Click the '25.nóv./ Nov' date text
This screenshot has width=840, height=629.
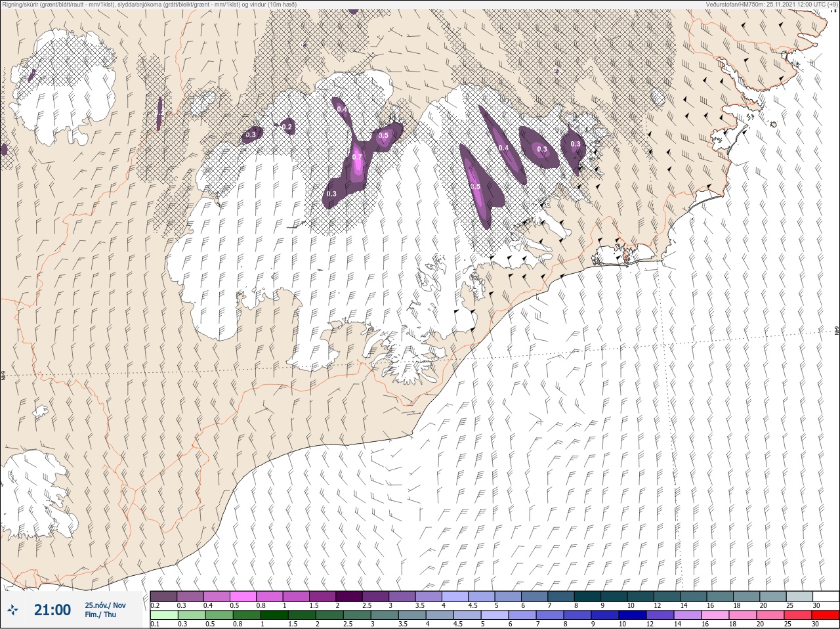click(x=105, y=605)
